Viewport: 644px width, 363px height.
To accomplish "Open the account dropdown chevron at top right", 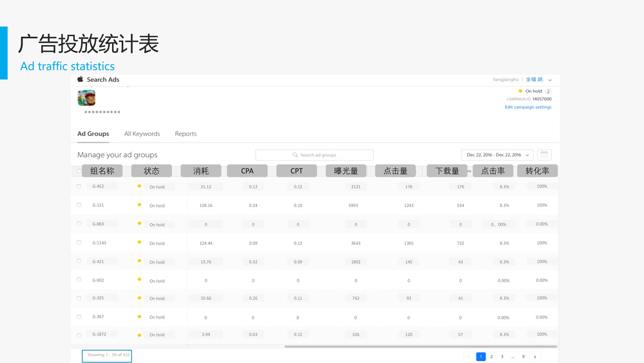I will pyautogui.click(x=550, y=80).
